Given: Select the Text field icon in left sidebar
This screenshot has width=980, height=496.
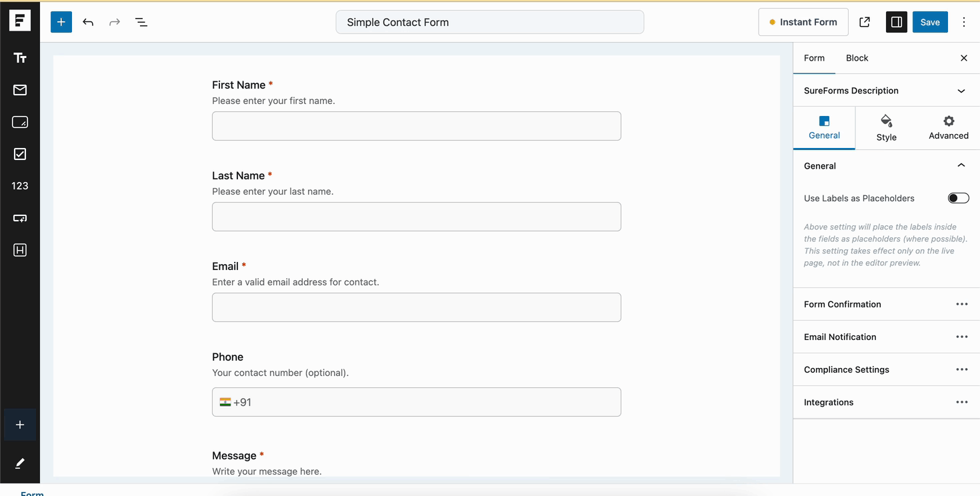Looking at the screenshot, I should pos(20,57).
